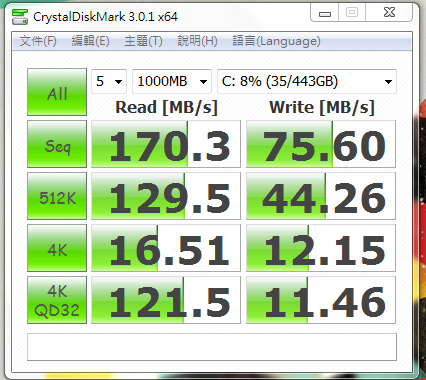Start the 4K random test

click(57, 248)
